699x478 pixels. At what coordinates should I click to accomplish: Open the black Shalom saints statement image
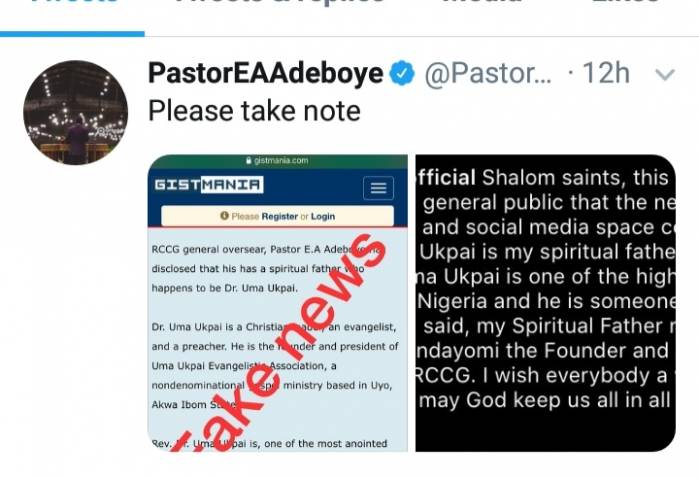coord(545,303)
